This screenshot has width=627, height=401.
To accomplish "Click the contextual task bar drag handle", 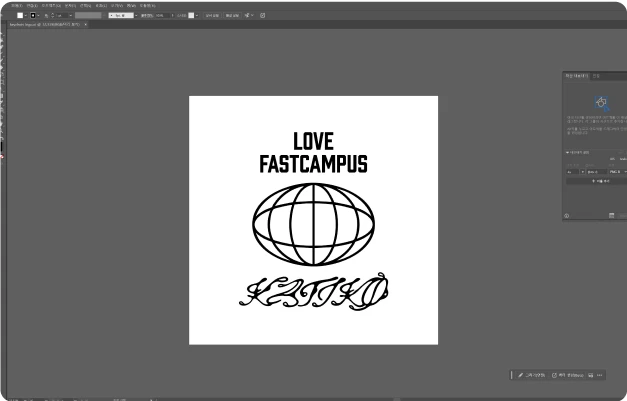I will (x=511, y=375).
